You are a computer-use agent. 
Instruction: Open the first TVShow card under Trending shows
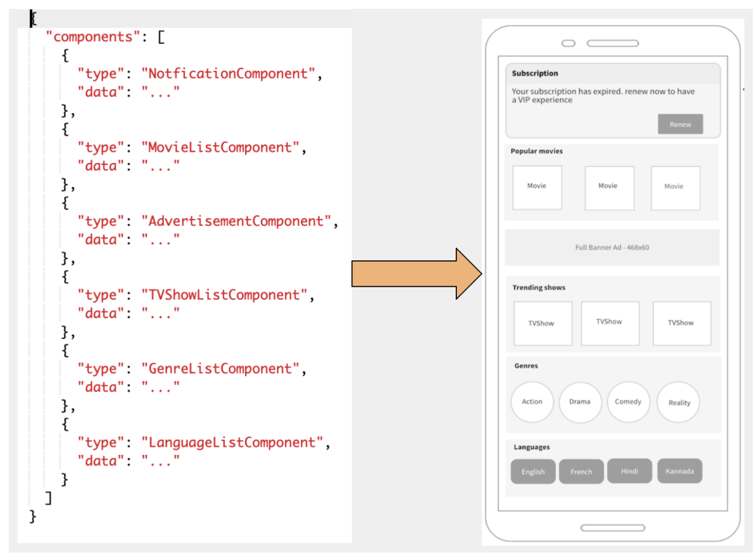543,323
